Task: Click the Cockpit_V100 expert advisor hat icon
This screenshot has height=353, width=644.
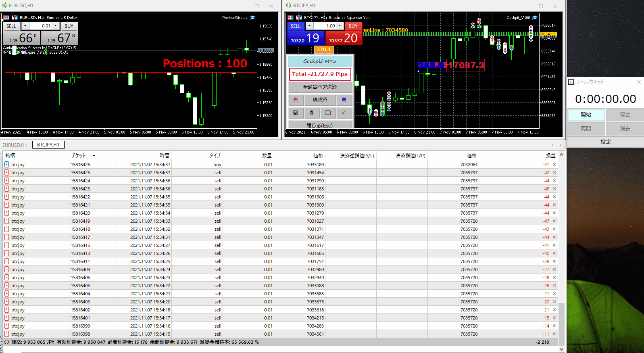Action: 535,17
